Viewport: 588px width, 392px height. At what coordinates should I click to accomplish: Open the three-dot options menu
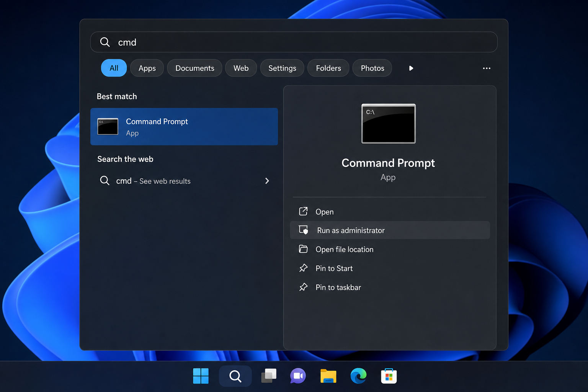487,68
